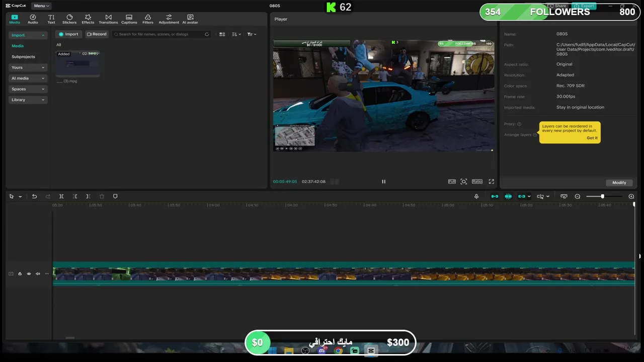This screenshot has width=644, height=362.
Task: Expand the Spaces section
Action: pyautogui.click(x=28, y=89)
